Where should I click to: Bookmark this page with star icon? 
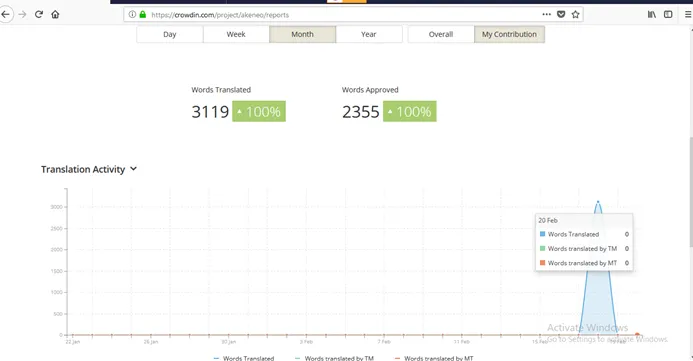[x=575, y=15]
